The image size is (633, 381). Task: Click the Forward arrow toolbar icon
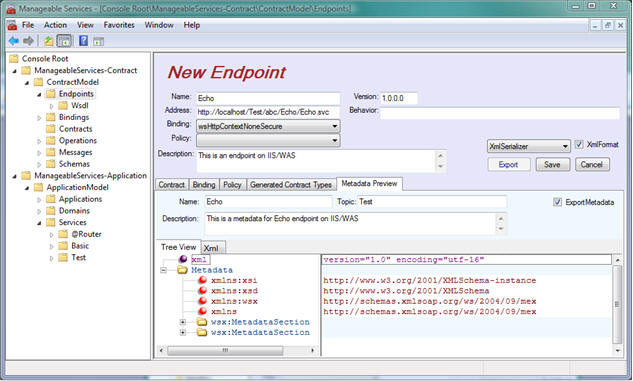point(28,41)
